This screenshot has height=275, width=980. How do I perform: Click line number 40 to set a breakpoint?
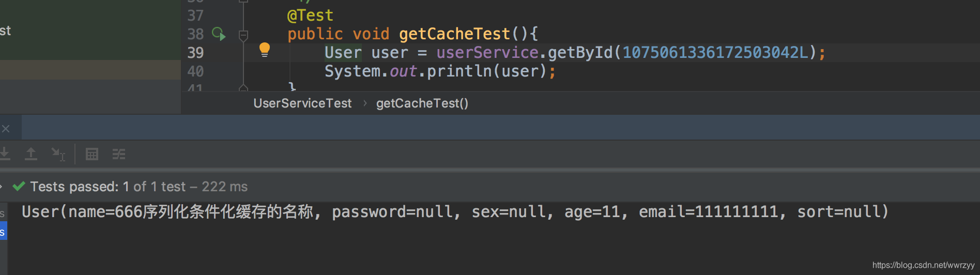[195, 71]
